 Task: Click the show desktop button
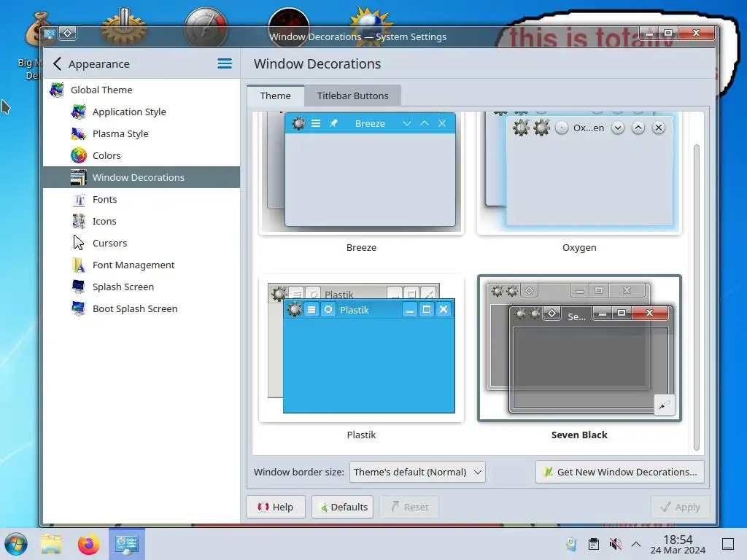click(x=728, y=544)
